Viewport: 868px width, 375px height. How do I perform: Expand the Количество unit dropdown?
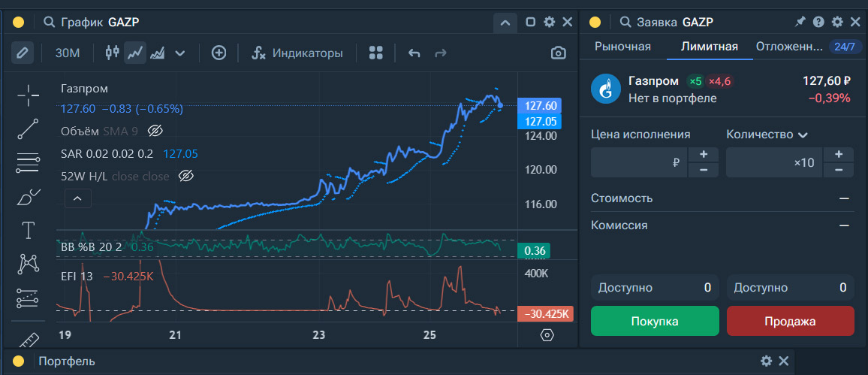coord(803,135)
